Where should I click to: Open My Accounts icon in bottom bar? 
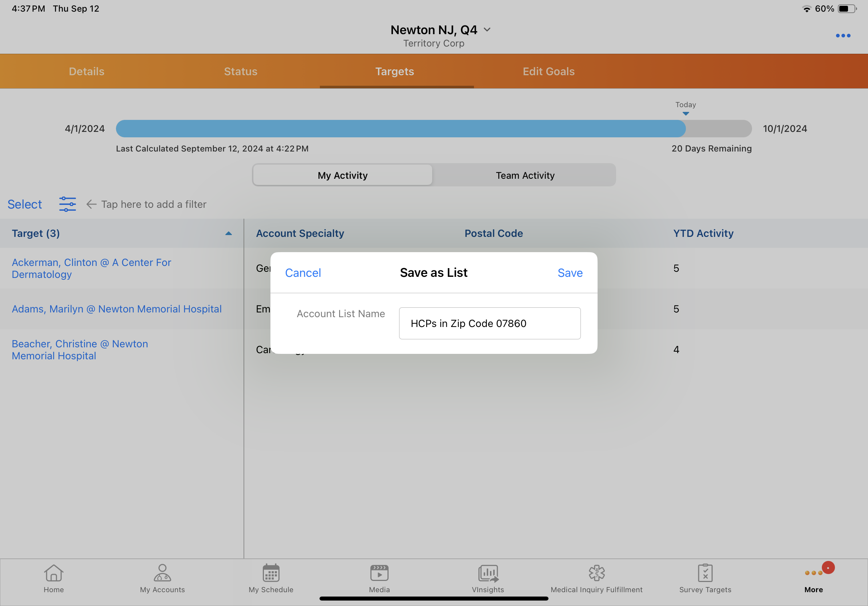pos(162,573)
